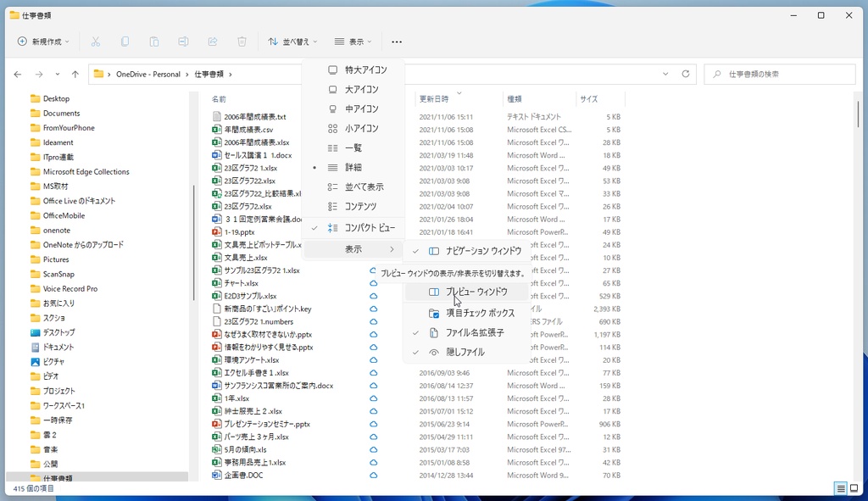
Task: Open Microsoft Edge Collections folder in navigation pane
Action: (x=86, y=171)
